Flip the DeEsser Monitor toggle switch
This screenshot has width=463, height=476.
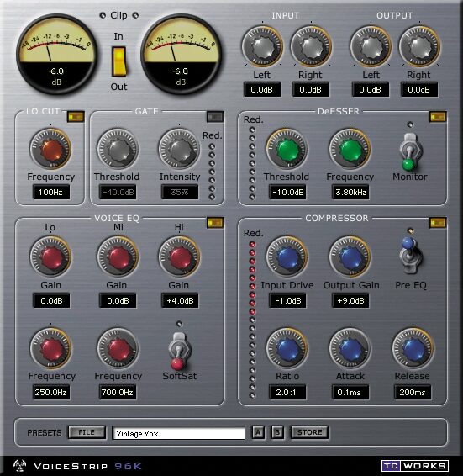click(x=409, y=151)
